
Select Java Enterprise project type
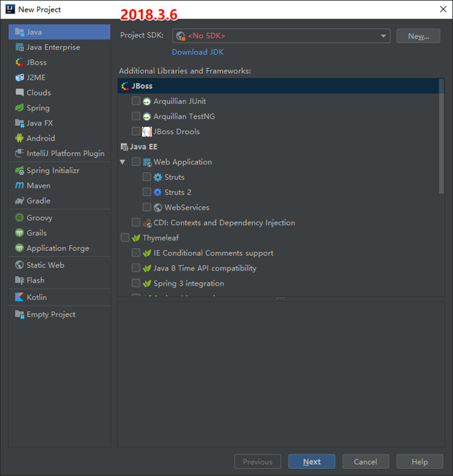pyautogui.click(x=59, y=47)
